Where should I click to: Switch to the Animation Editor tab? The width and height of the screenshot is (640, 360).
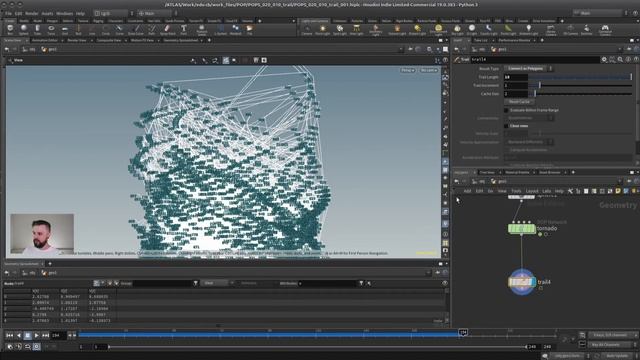click(x=44, y=40)
